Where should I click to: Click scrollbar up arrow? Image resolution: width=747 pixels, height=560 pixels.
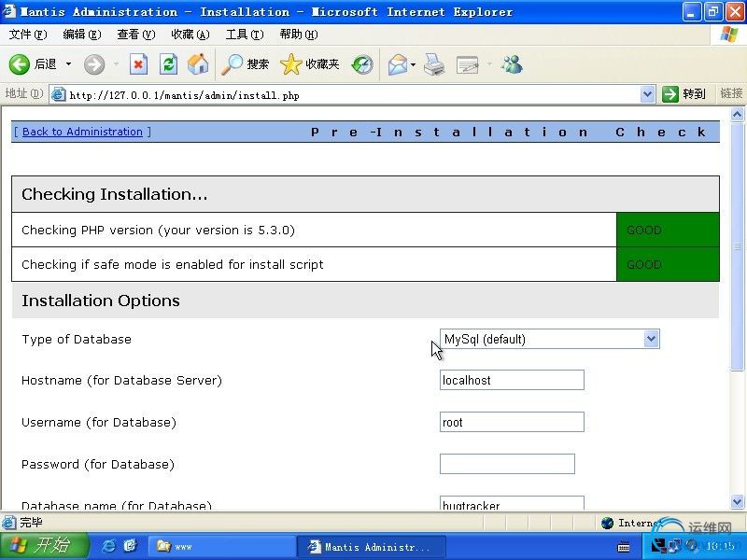[x=737, y=114]
